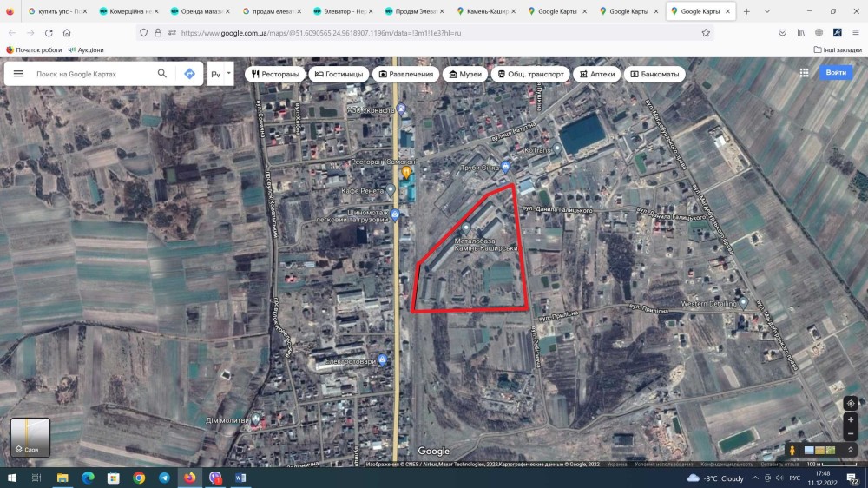The height and width of the screenshot is (488, 868).
Task: Open the weather widget -3°C Cloudy
Action: (x=715, y=478)
